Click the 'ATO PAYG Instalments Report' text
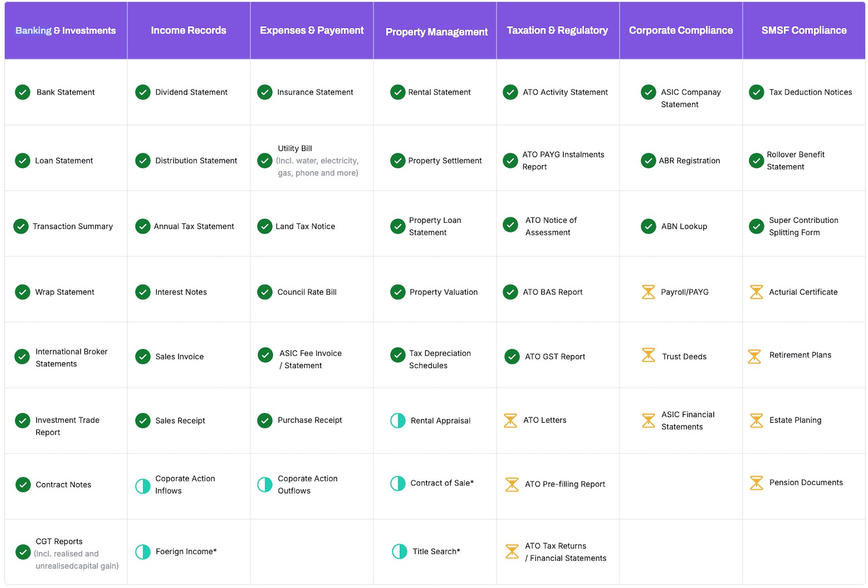The image size is (868, 588). coord(563,161)
